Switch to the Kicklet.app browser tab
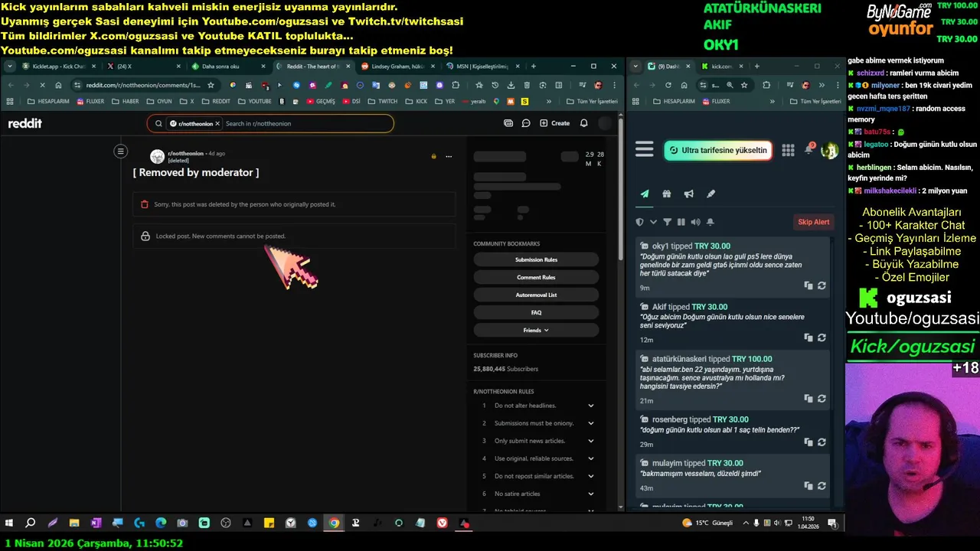980x551 pixels. [57, 67]
